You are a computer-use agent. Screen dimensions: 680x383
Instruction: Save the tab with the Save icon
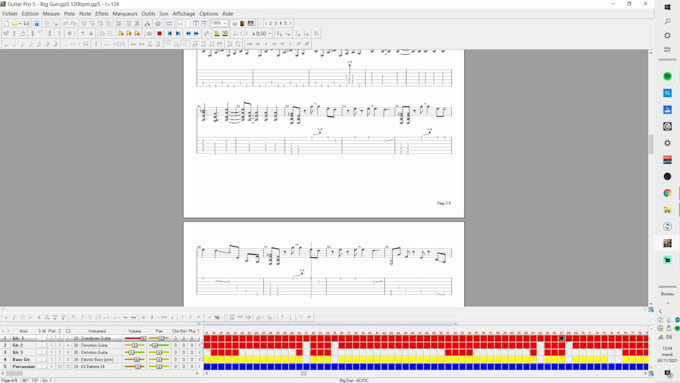[x=26, y=23]
